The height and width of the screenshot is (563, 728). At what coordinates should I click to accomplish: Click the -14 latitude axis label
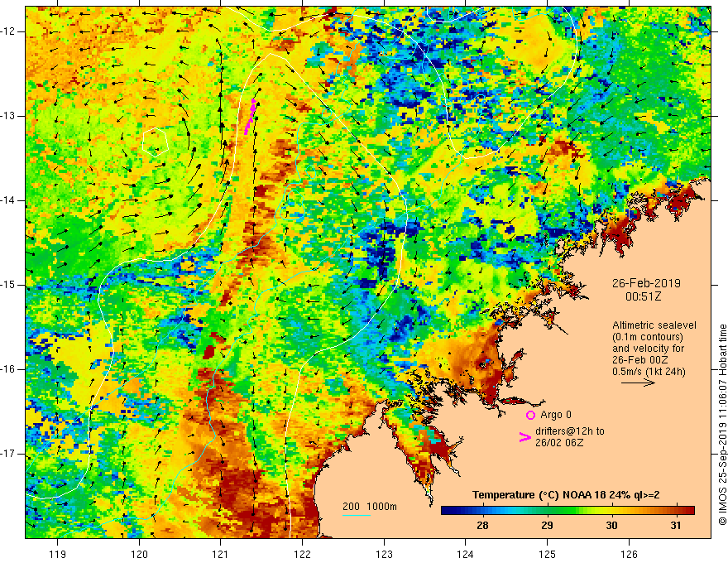(x=8, y=200)
